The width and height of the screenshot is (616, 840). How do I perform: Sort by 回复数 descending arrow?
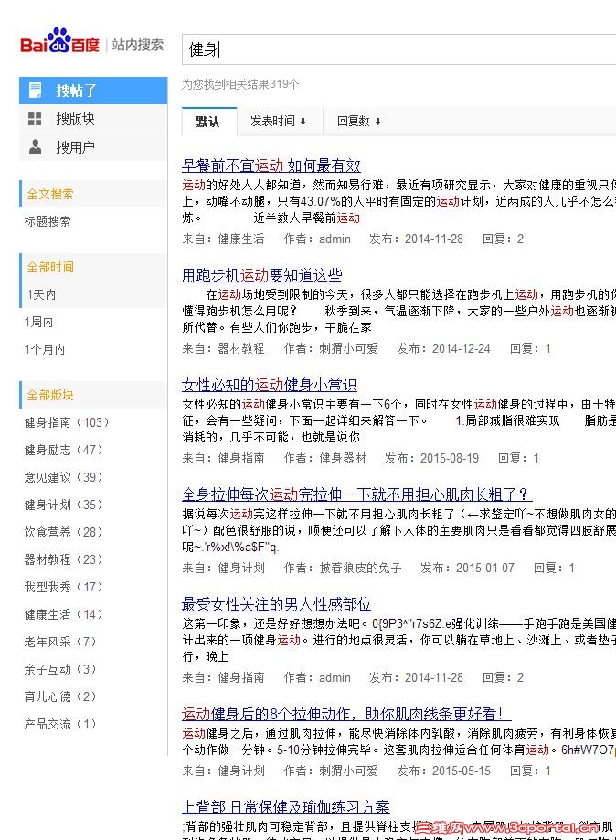[378, 122]
